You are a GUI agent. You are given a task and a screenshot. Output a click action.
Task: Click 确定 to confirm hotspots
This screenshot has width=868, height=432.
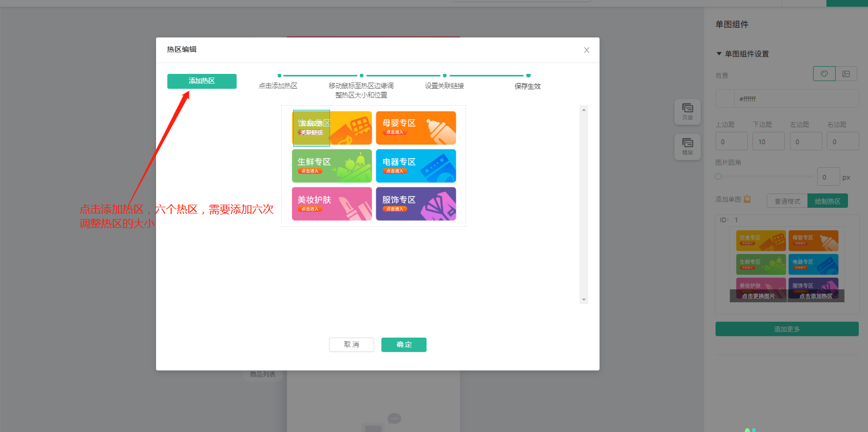403,345
